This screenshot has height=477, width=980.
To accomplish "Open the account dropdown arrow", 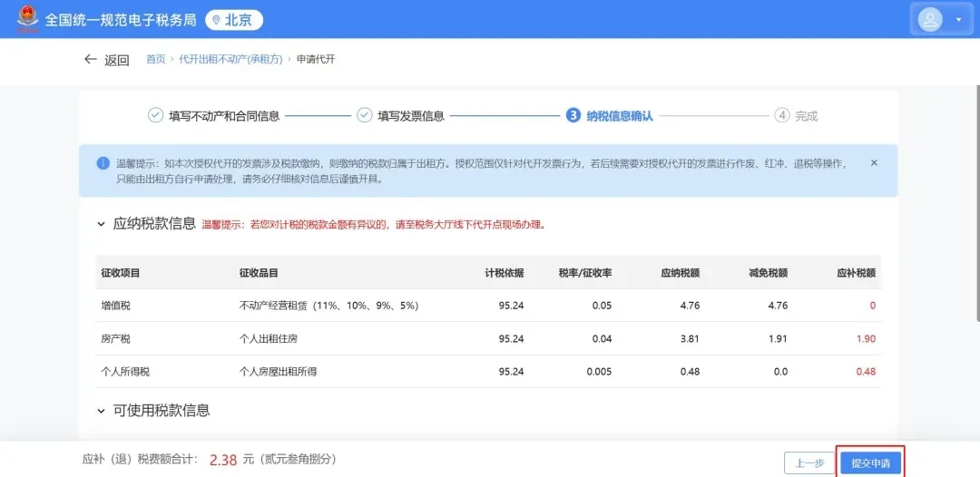I will pos(958,19).
